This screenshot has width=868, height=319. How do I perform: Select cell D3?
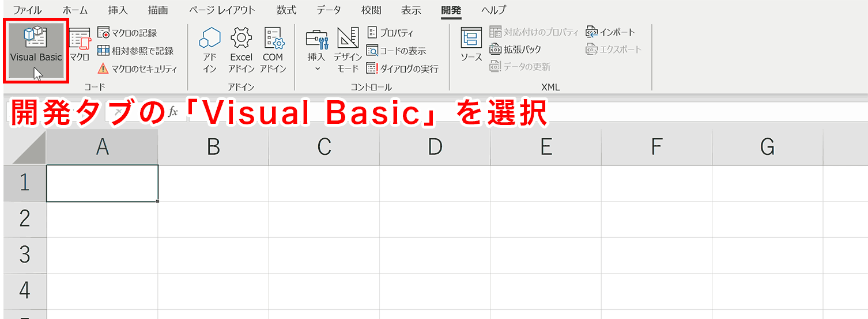435,255
